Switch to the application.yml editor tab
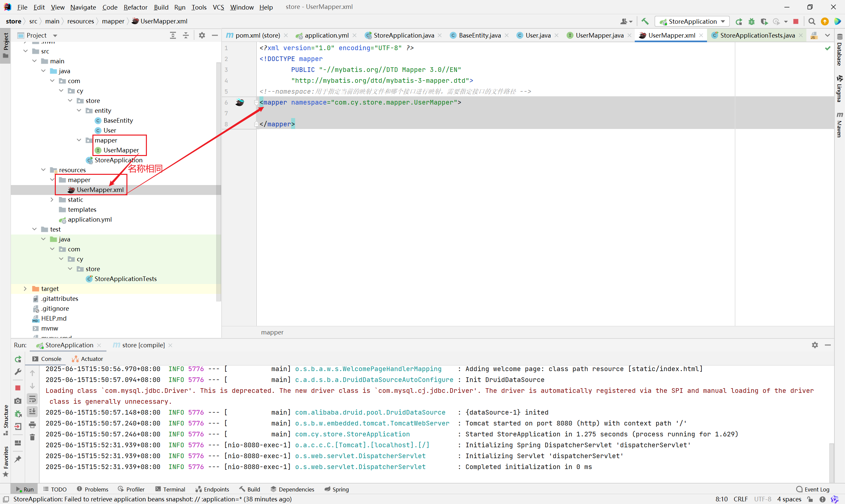Screen dimensions: 845x504 pos(326,35)
